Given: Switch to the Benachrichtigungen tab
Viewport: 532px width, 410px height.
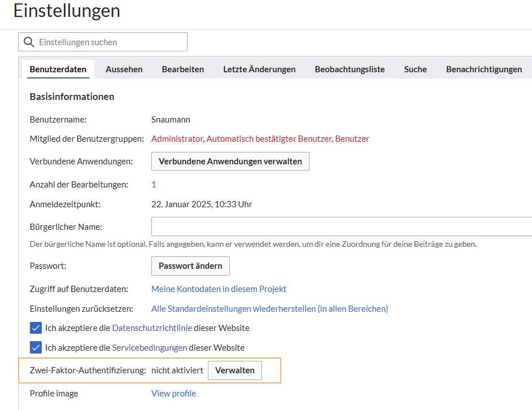Looking at the screenshot, I should [484, 69].
